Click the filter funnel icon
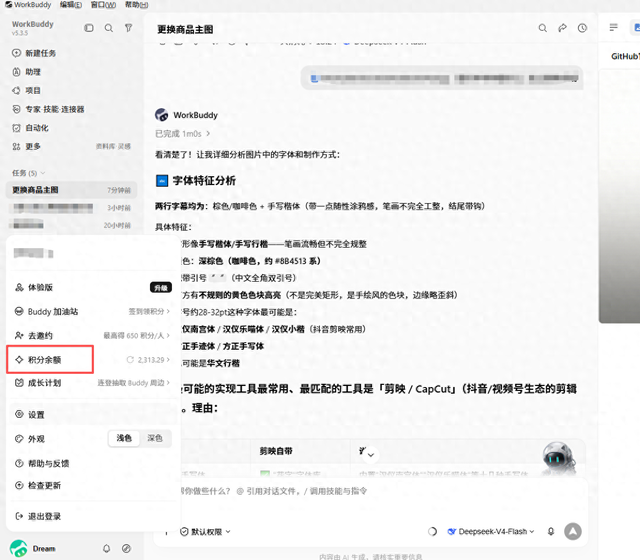The height and width of the screenshot is (560, 640). (129, 28)
